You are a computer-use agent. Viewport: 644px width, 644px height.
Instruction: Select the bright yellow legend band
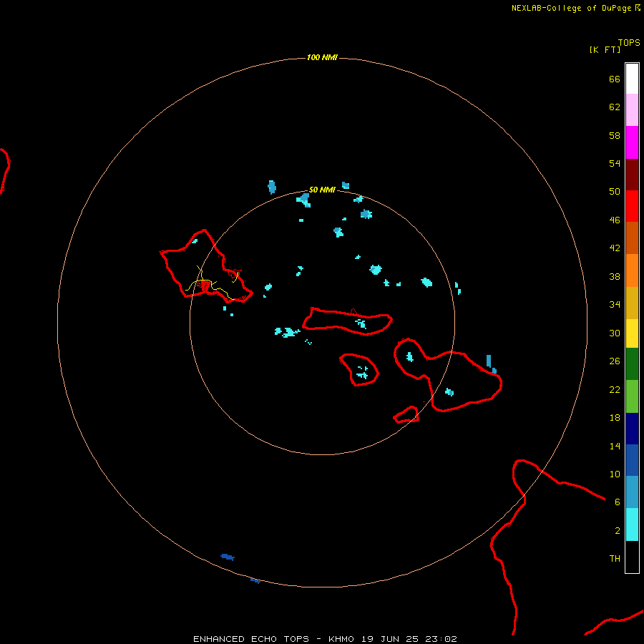click(x=632, y=333)
